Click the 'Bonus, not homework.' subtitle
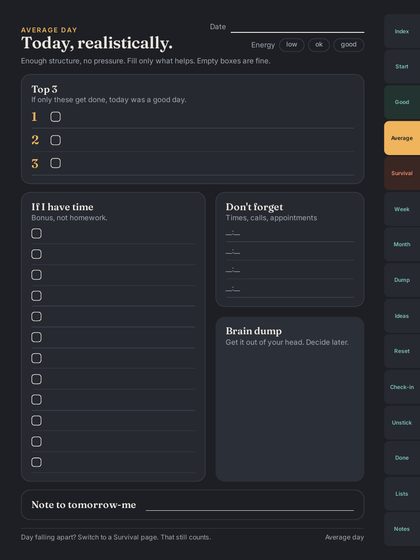The height and width of the screenshot is (560, 420). (x=69, y=218)
